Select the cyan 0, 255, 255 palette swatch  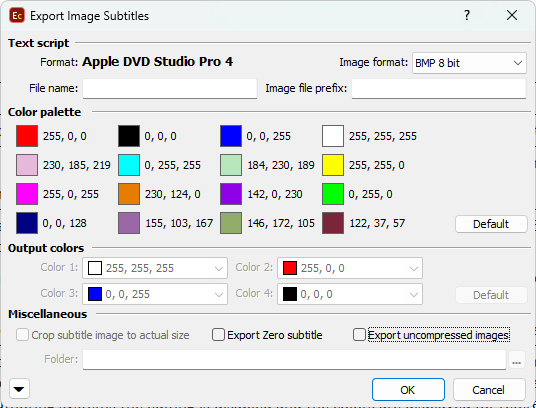(x=129, y=165)
